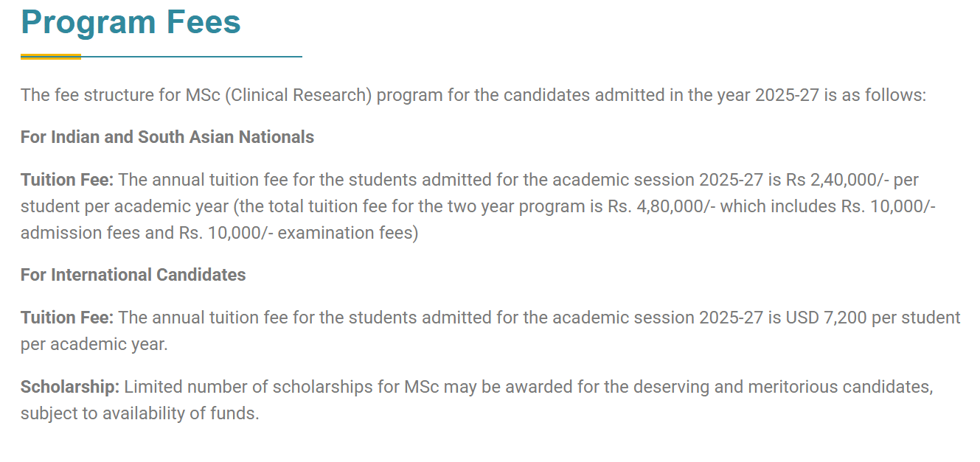Click the Program Fees heading

coord(131,22)
